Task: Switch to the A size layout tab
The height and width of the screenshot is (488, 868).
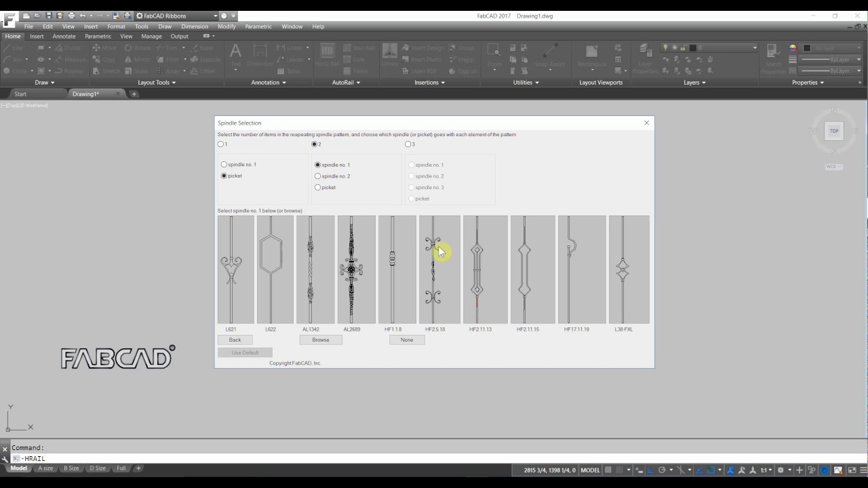Action: point(45,468)
